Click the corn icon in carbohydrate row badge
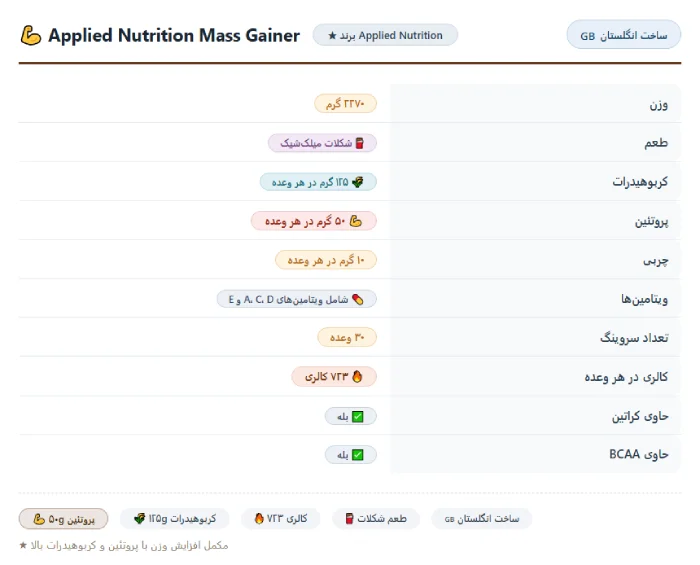Screen dimensions: 700x565 click(358, 182)
